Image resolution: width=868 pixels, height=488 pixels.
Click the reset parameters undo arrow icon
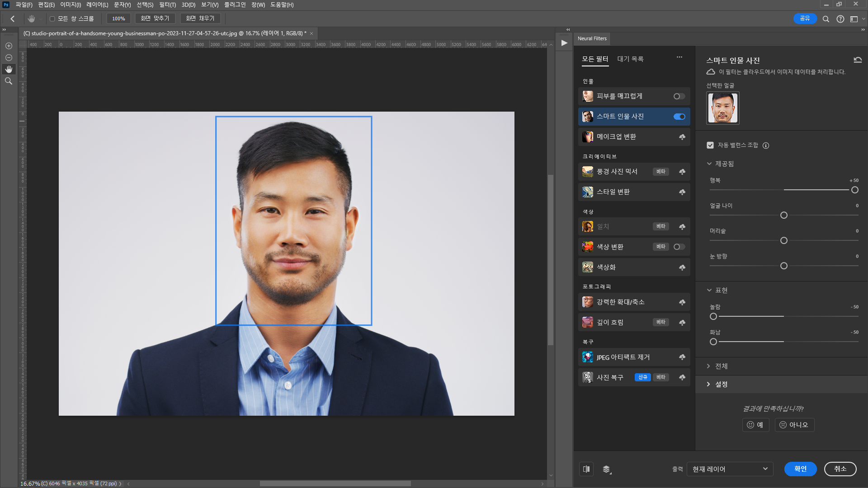click(858, 60)
